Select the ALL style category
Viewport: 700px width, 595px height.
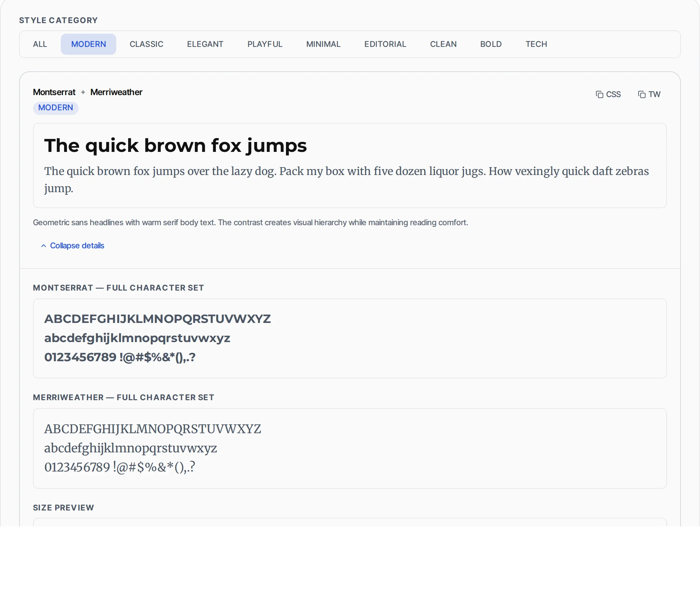point(40,44)
